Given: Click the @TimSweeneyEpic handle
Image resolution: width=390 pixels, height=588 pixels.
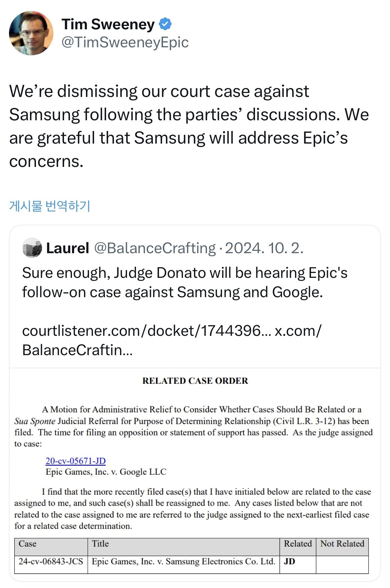Looking at the screenshot, I should click(x=125, y=42).
